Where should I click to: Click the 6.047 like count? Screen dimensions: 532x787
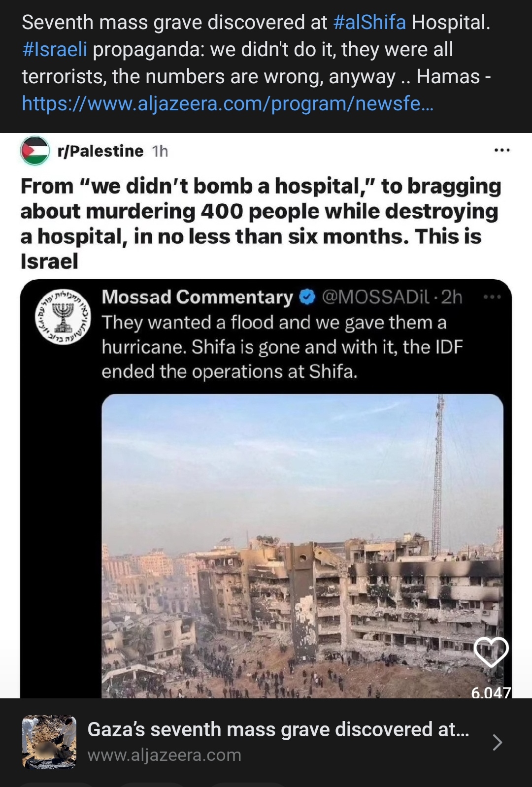click(x=491, y=692)
